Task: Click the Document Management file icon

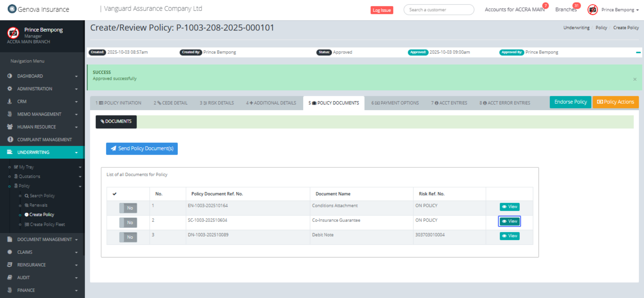Action: [x=10, y=239]
